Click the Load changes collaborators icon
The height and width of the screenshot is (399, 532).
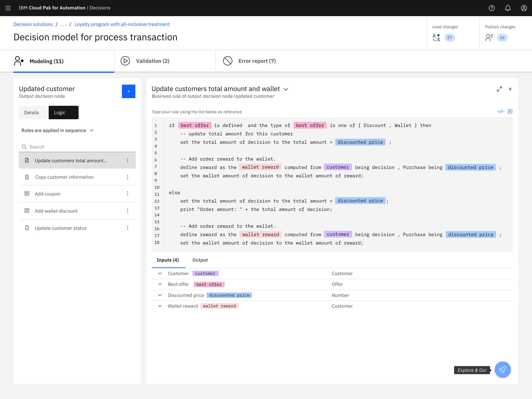tap(436, 38)
